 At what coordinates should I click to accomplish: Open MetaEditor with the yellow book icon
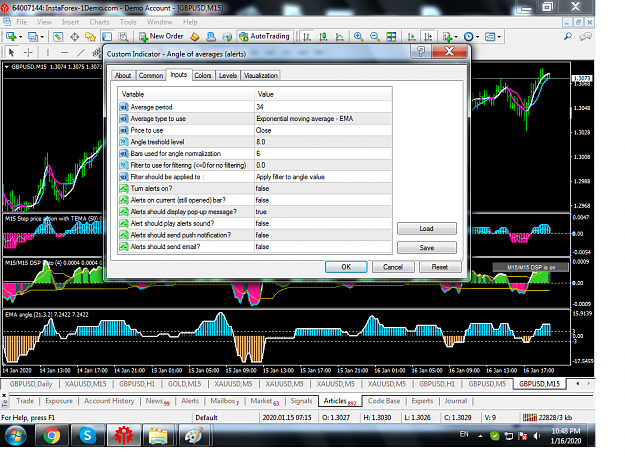(195, 37)
